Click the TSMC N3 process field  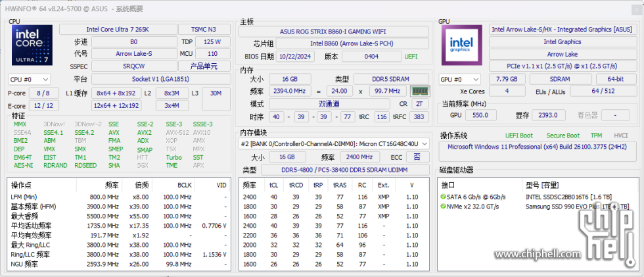point(204,30)
